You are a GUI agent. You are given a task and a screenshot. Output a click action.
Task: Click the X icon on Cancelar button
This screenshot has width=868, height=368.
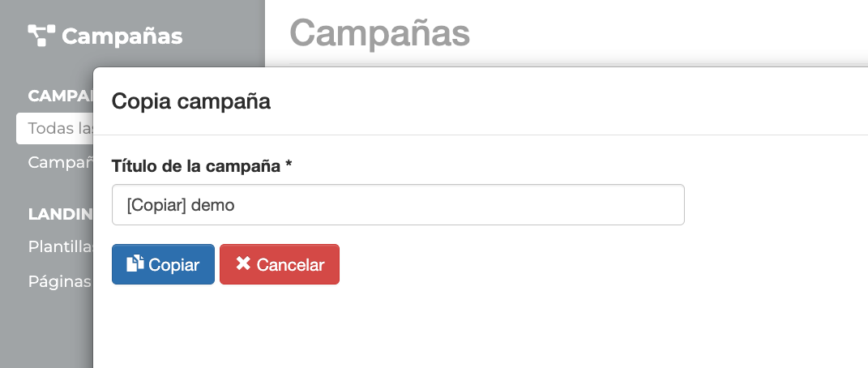[243, 263]
